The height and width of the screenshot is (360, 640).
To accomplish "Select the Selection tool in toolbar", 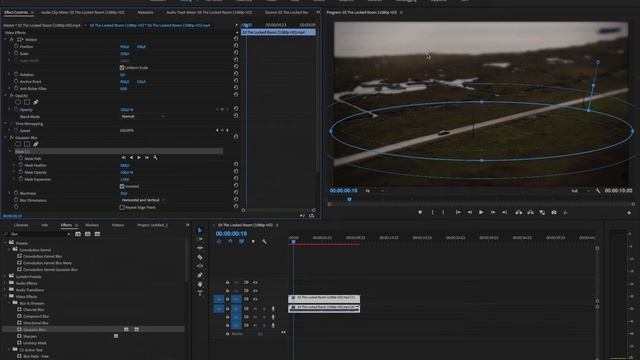I will (200, 230).
